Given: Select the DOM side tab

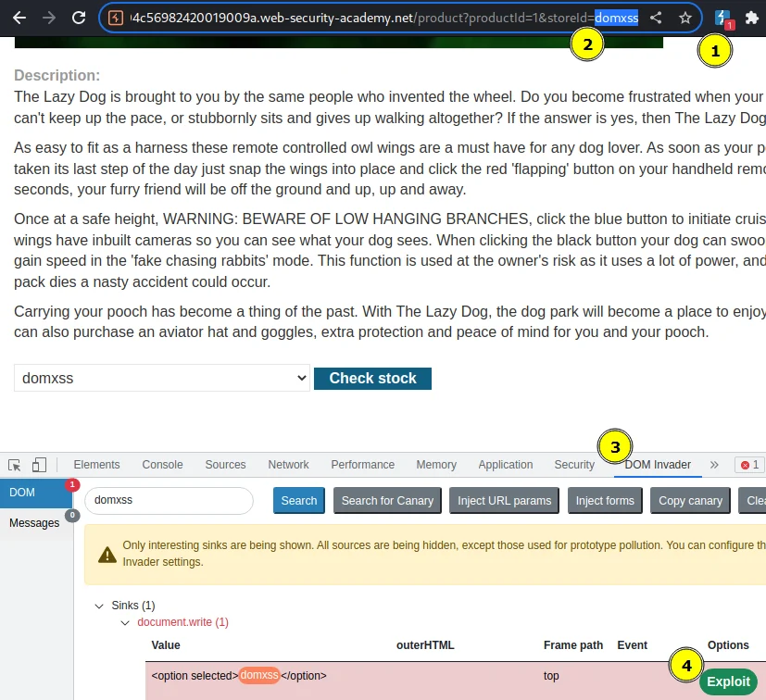Looking at the screenshot, I should (36, 493).
